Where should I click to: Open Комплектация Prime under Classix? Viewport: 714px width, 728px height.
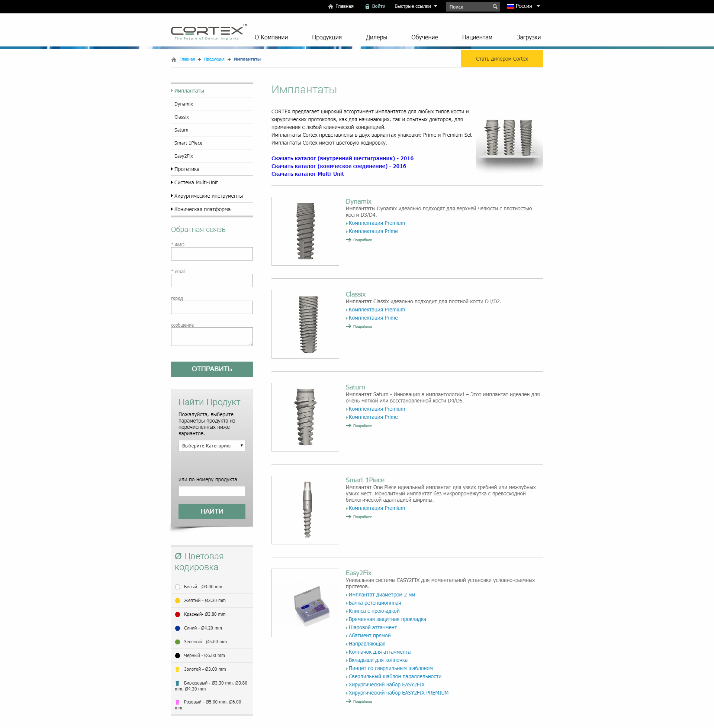(x=373, y=318)
